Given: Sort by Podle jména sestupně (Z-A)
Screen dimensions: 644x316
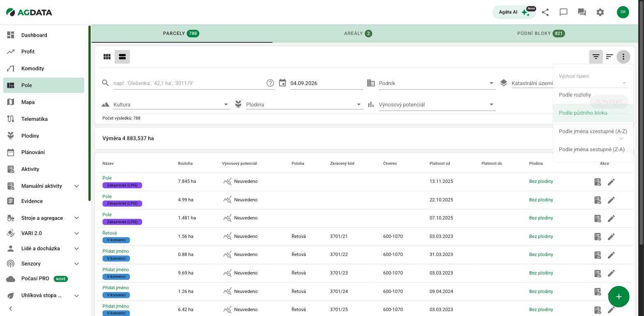Looking at the screenshot, I should click(593, 150).
